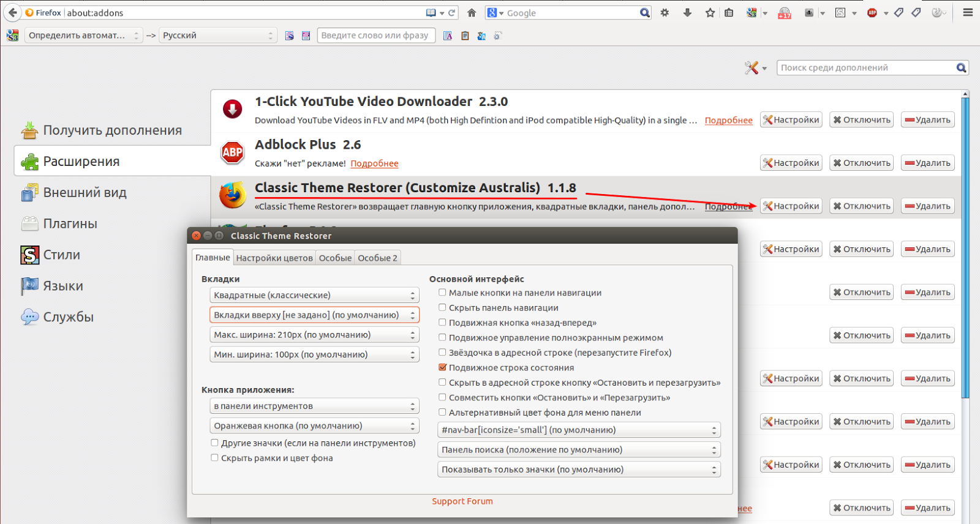Screen dimensions: 980x524
Task: Open #nav-bar[iconsize='small'] dropdown
Action: coord(579,430)
